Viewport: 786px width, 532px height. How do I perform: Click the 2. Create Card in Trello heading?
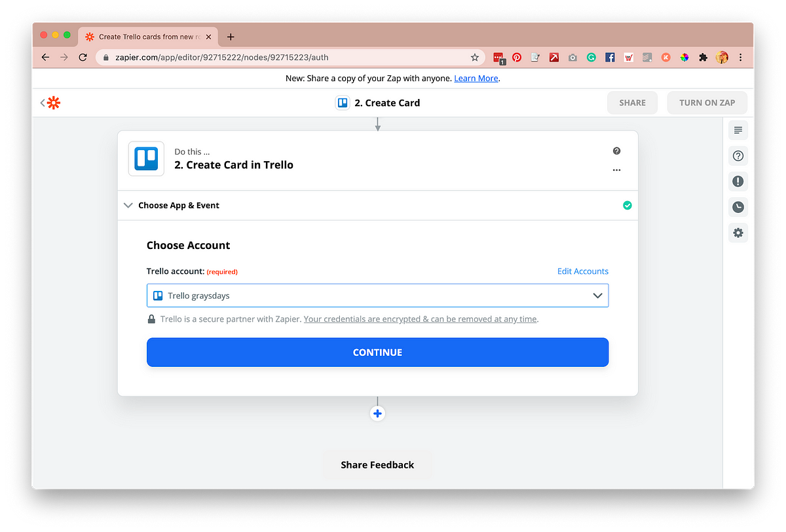pyautogui.click(x=234, y=165)
